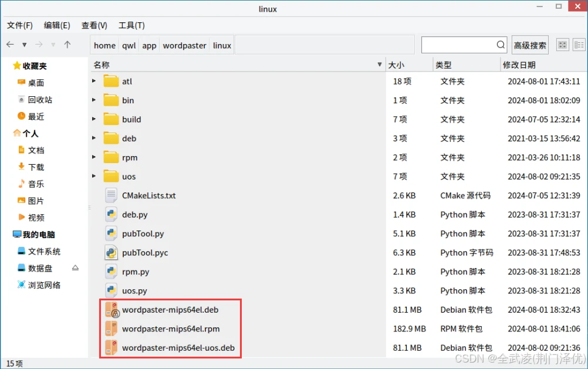Select the pubTool.pyc file
The height and width of the screenshot is (369, 588).
(145, 253)
